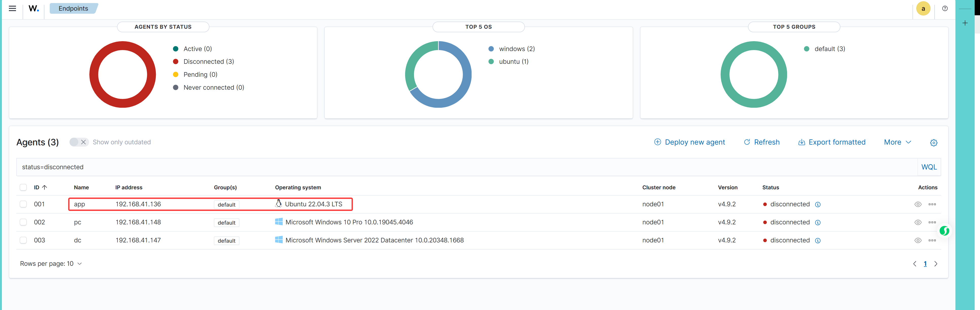Open Rows per page dropdown
The width and height of the screenshot is (980, 310).
pos(51,263)
